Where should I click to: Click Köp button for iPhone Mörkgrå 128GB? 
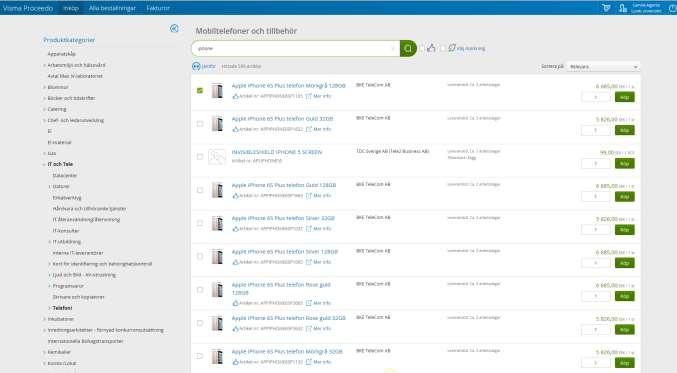(624, 97)
